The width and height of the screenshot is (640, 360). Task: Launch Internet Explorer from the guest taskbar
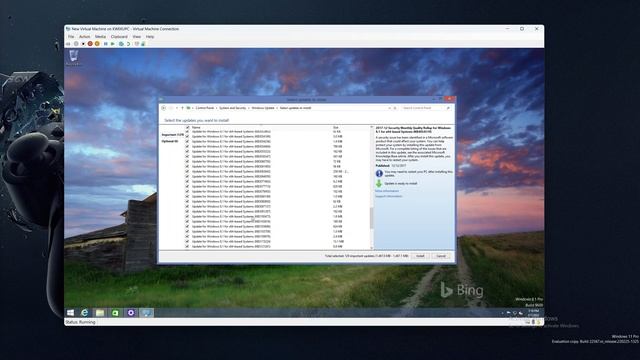[x=84, y=313]
